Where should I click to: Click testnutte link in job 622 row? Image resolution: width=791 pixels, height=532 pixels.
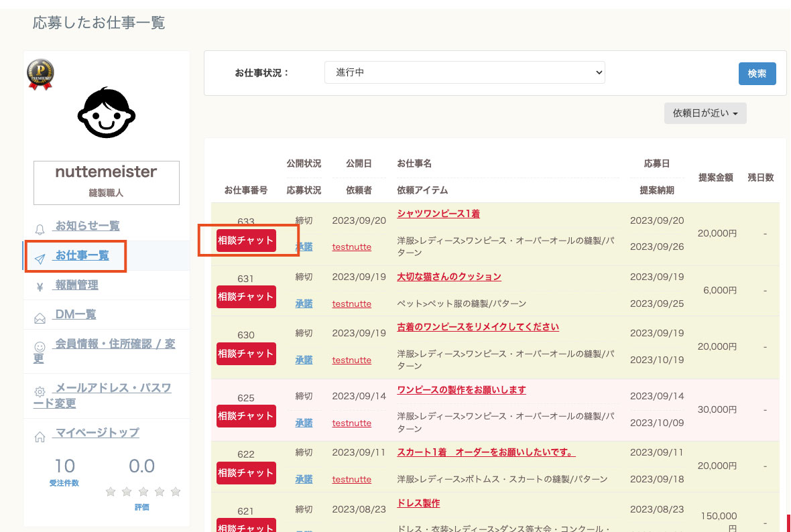(352, 480)
